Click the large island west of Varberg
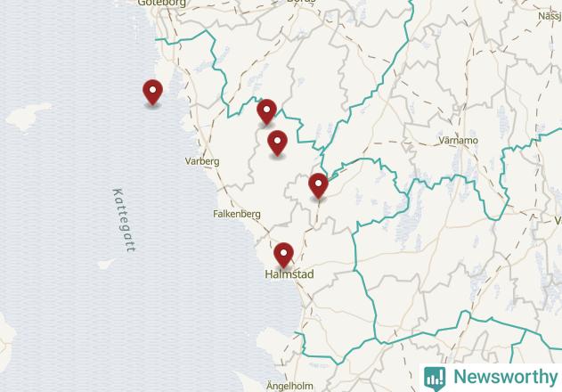Image resolution: width=562 pixels, height=392 pixels. click(x=29, y=116)
